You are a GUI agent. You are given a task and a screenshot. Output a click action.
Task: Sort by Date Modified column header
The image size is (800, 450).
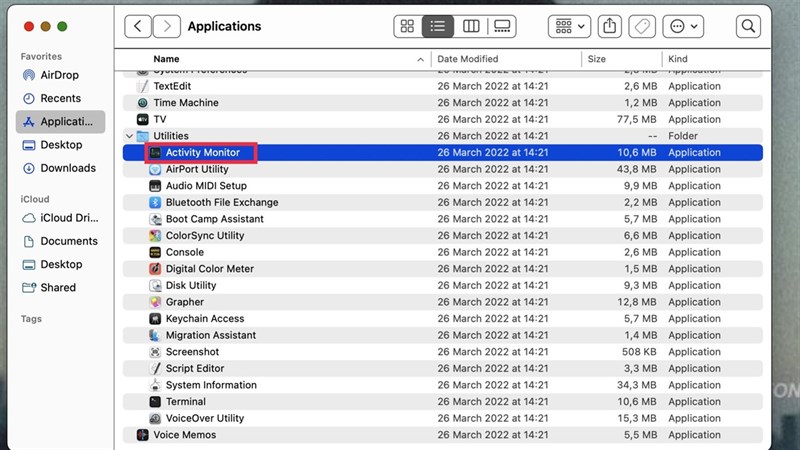tap(467, 59)
